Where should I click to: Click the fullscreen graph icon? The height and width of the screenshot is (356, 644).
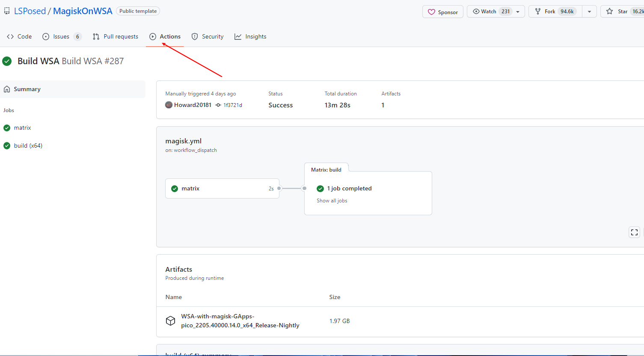coord(634,232)
